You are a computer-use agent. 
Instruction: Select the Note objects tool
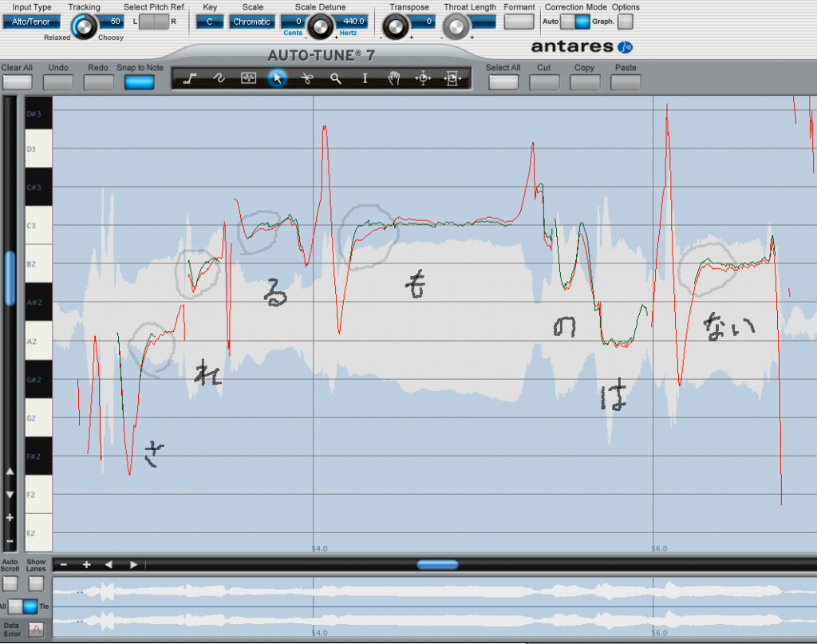pos(249,79)
